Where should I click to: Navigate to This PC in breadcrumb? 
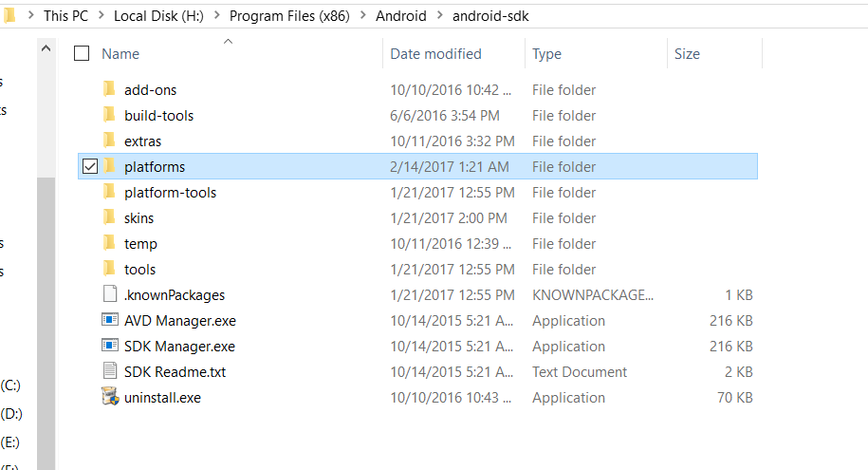pos(67,16)
